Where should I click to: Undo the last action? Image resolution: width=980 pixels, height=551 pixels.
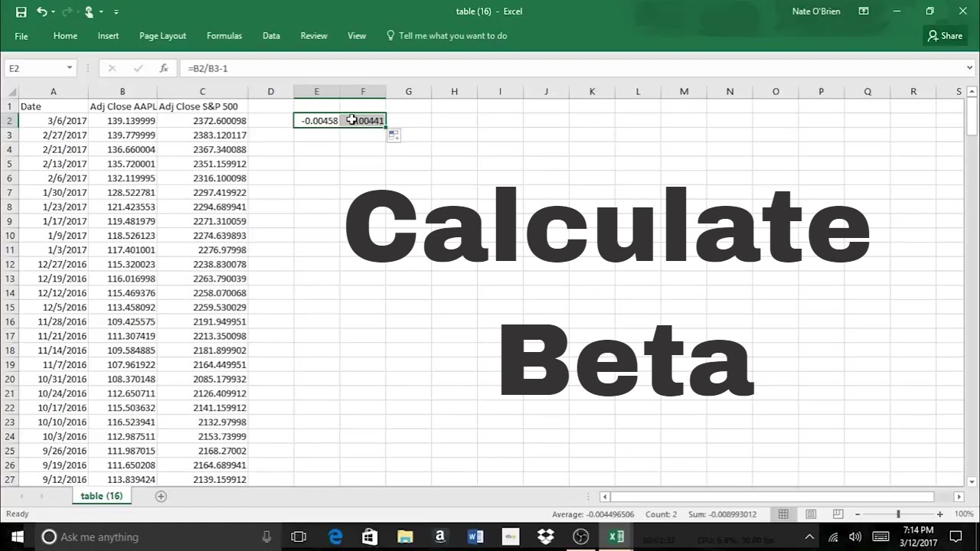click(x=41, y=11)
